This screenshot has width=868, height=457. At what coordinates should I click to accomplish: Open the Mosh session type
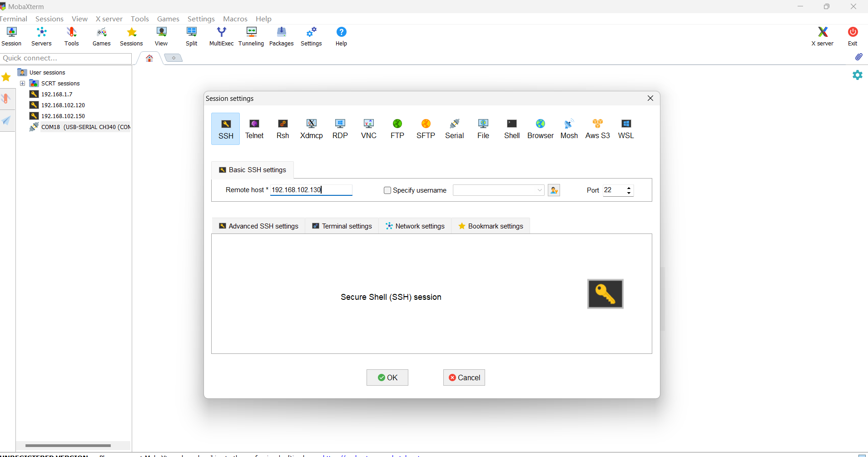(x=569, y=129)
